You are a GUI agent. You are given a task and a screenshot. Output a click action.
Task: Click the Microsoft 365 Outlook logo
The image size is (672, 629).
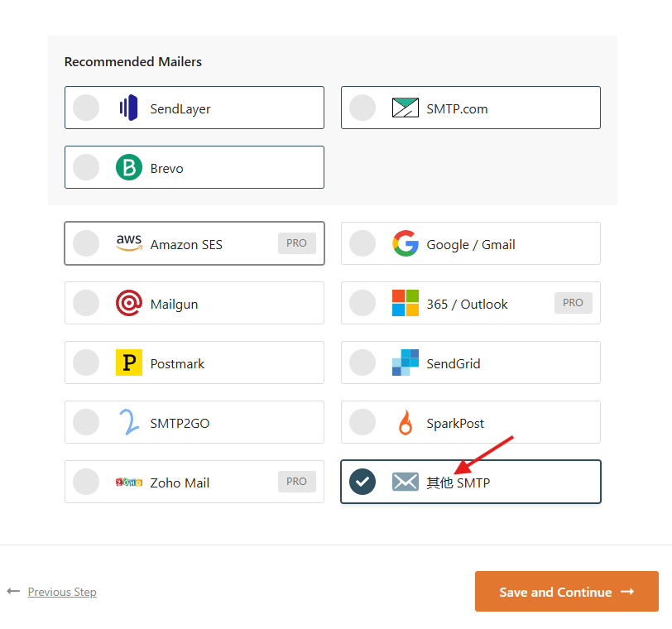pos(405,303)
